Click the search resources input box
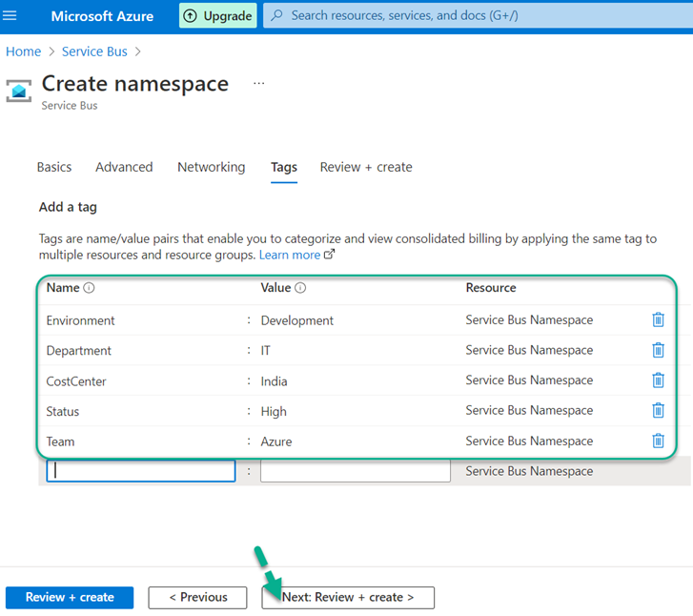The width and height of the screenshot is (693, 616). coord(479,15)
